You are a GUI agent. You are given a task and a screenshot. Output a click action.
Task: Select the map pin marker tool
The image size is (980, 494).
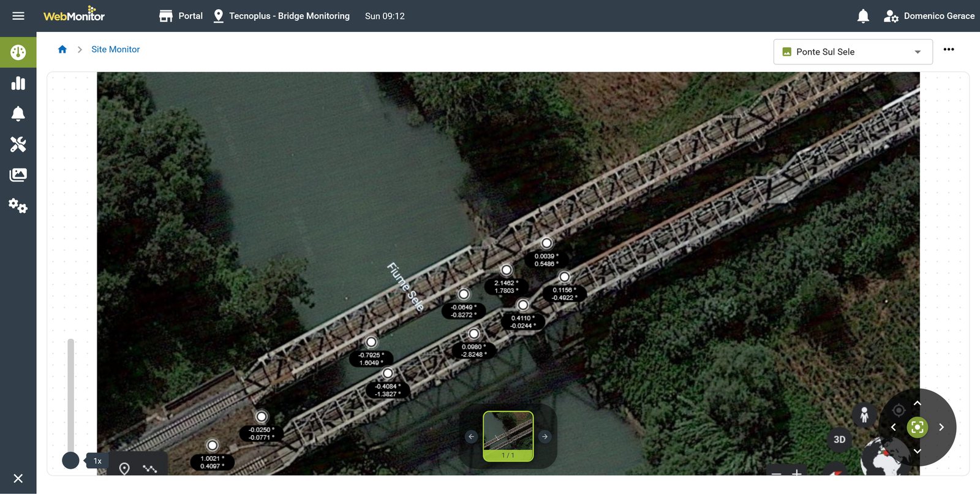pyautogui.click(x=124, y=469)
